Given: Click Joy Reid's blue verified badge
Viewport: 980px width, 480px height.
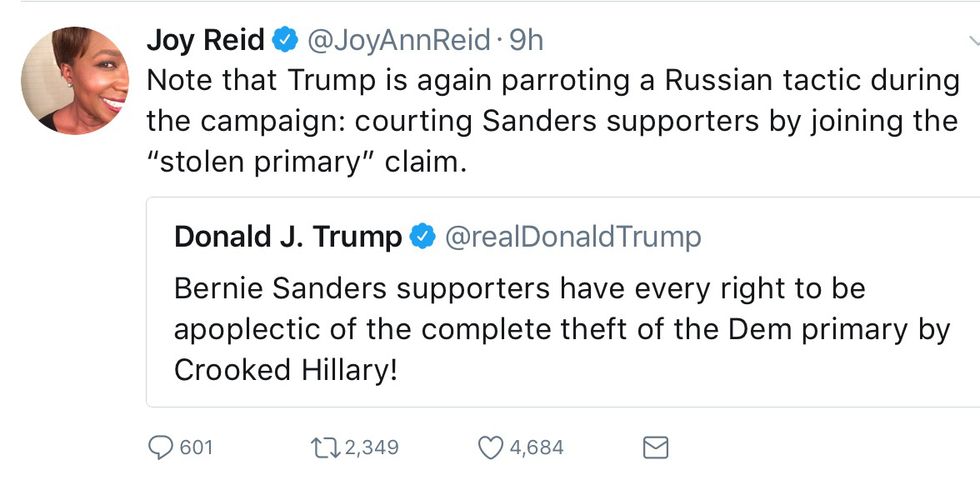Looking at the screenshot, I should tap(285, 41).
